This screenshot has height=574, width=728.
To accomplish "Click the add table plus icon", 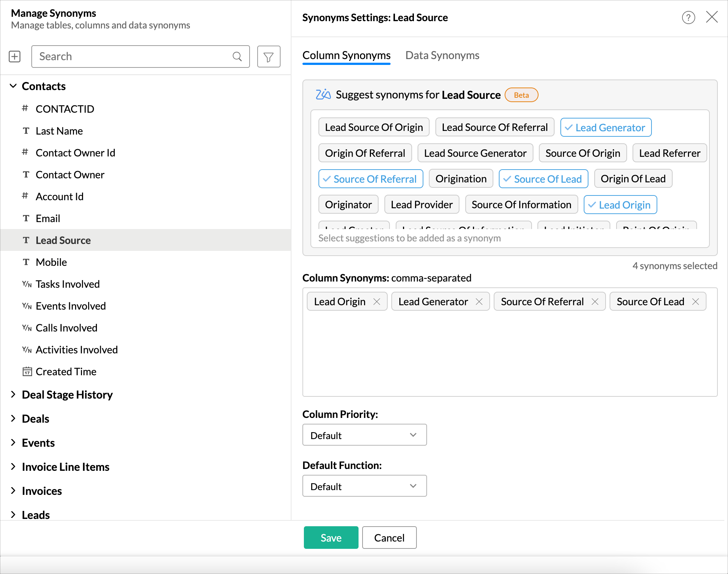I will coord(14,56).
